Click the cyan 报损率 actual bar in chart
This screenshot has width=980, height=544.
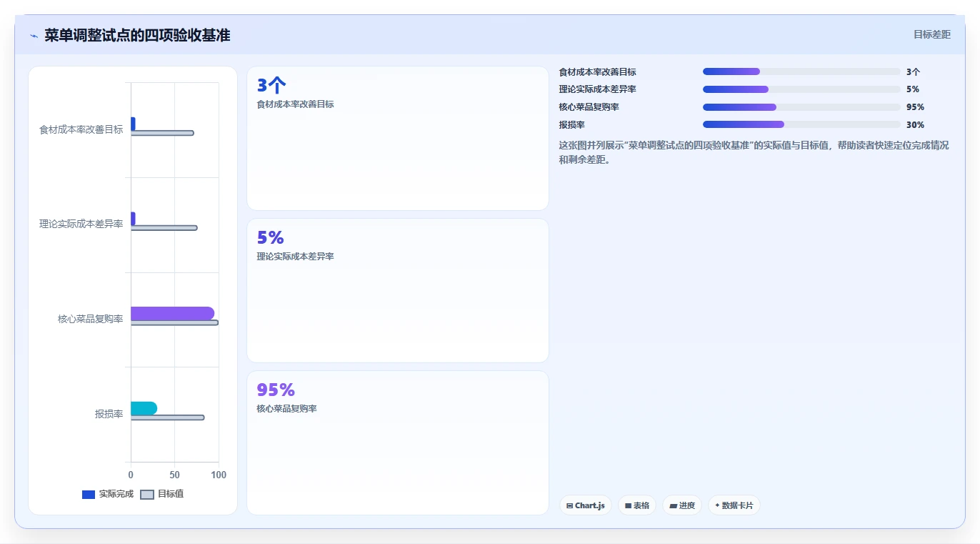[x=144, y=408]
